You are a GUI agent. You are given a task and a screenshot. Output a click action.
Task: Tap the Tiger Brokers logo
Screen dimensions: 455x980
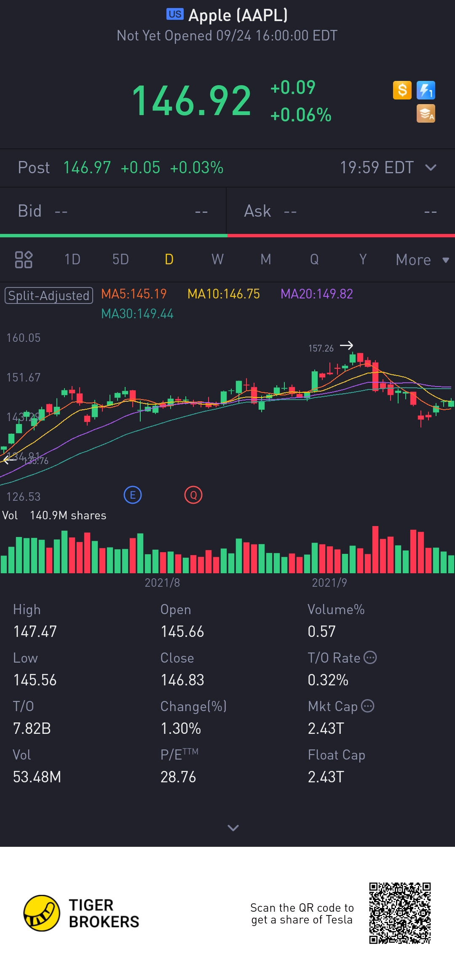tap(81, 913)
